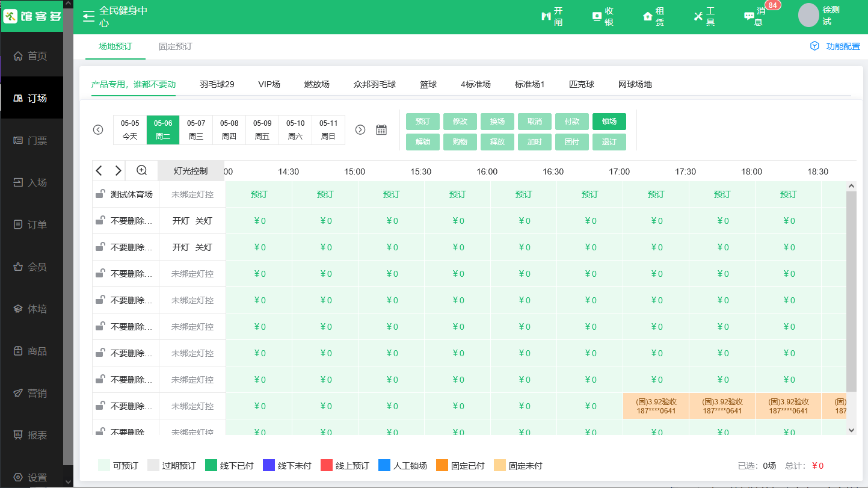
Task: Open 门票 in the sidebar
Action: tap(31, 140)
